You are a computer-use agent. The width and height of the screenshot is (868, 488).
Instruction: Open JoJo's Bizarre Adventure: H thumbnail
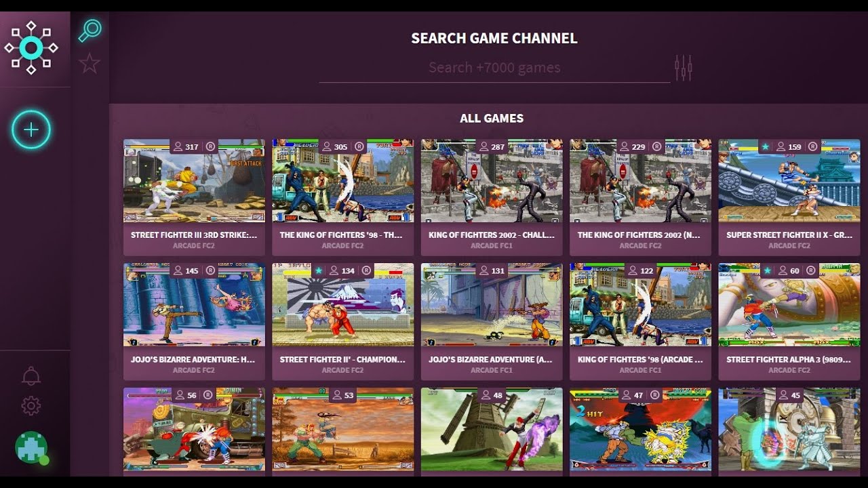tap(194, 305)
